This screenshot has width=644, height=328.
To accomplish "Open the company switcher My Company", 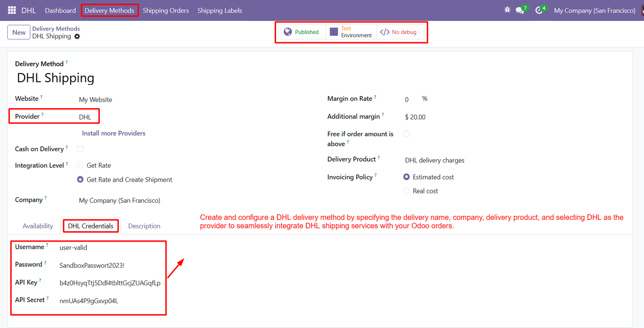I will pyautogui.click(x=594, y=10).
